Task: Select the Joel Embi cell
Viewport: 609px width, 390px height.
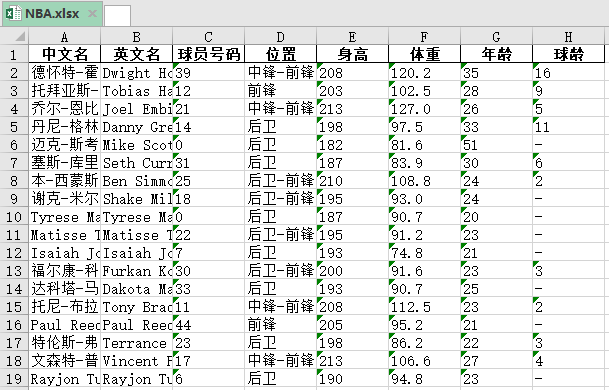Action: 136,109
